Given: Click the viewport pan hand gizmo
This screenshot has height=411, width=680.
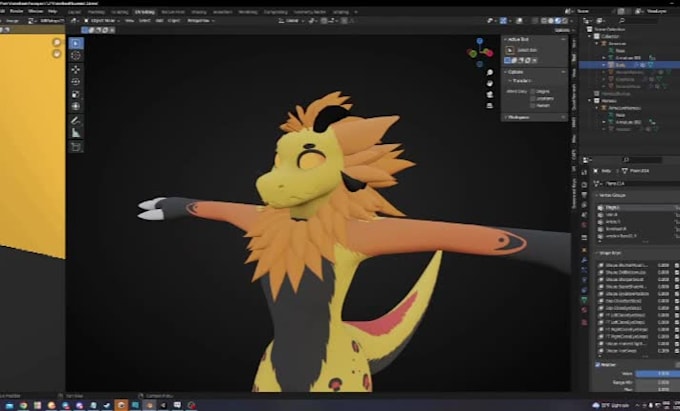Looking at the screenshot, I should (490, 83).
